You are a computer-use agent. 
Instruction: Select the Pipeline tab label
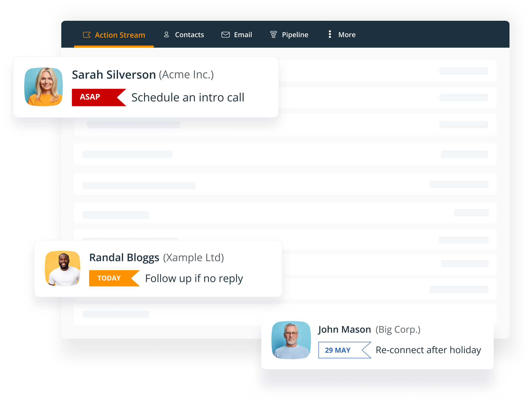295,35
